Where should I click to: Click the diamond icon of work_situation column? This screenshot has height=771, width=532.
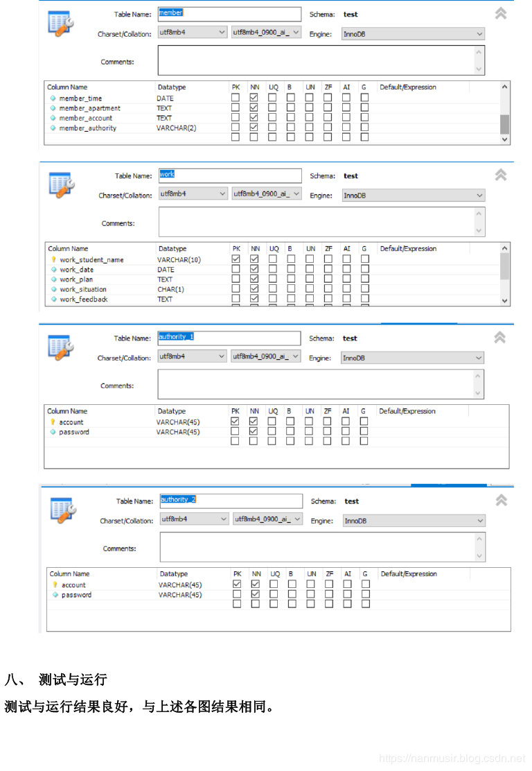pos(53,289)
